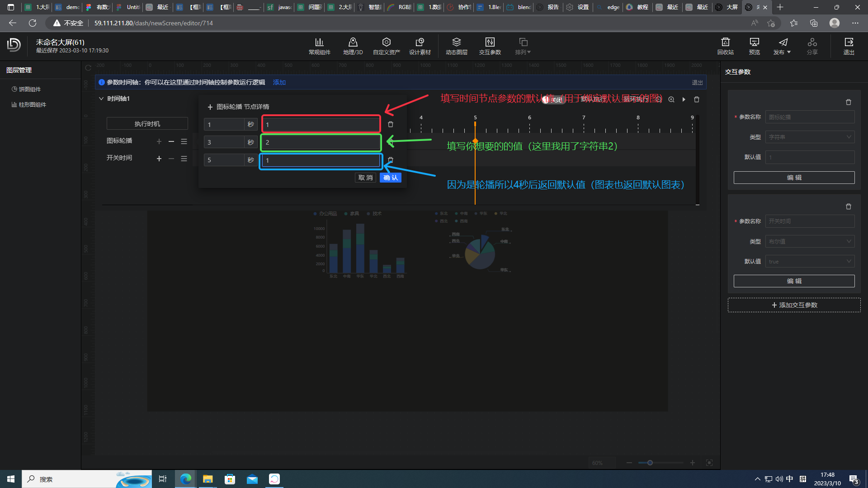Open 常规组件 component menu
Viewport: 868px width, 488px height.
click(x=319, y=46)
